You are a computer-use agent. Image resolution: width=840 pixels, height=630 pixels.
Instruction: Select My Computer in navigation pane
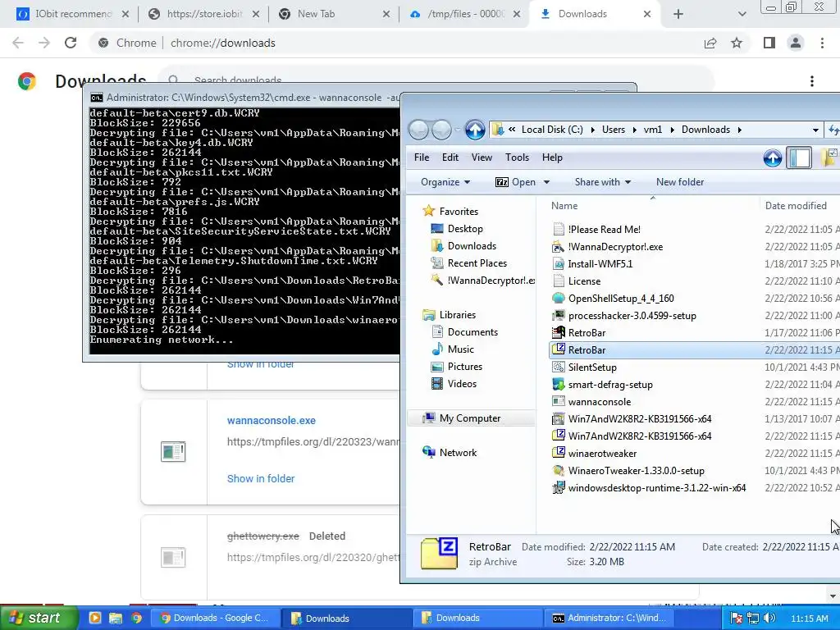click(470, 418)
